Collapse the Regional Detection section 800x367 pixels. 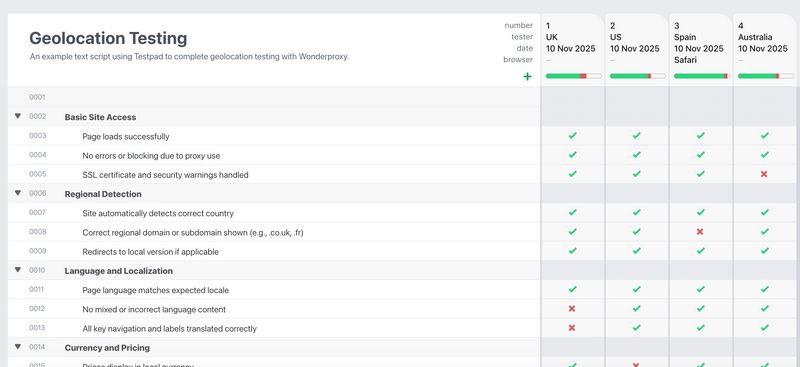[18, 193]
